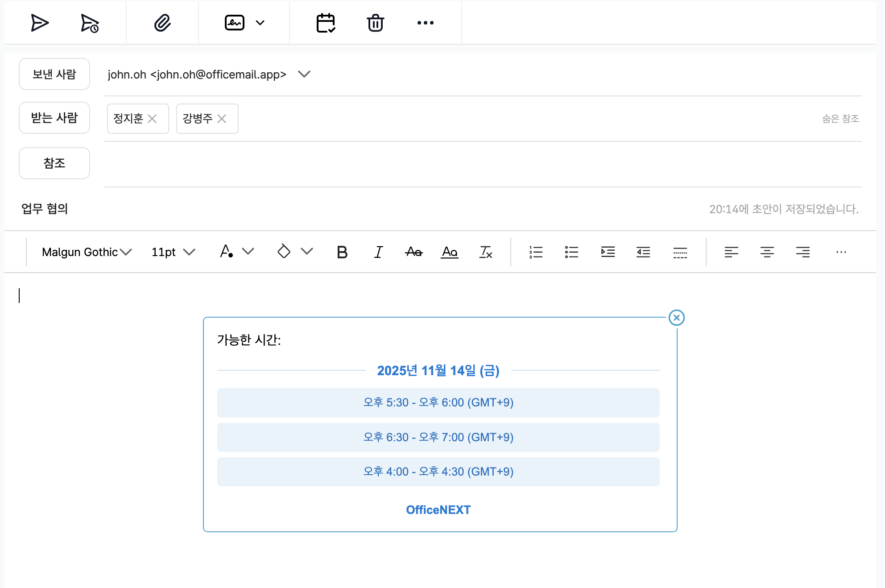Toggle italic formatting
The height and width of the screenshot is (588, 885).
pyautogui.click(x=378, y=252)
